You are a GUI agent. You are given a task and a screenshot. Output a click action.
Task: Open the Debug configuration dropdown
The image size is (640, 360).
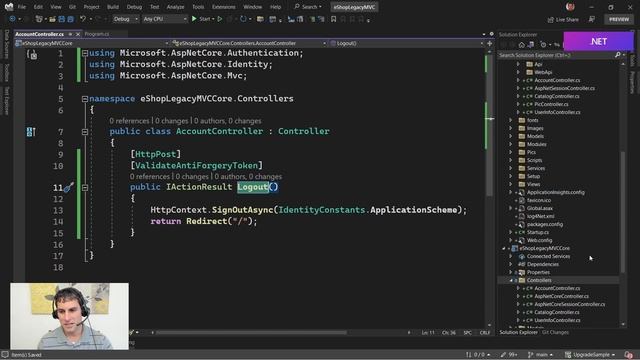125,19
